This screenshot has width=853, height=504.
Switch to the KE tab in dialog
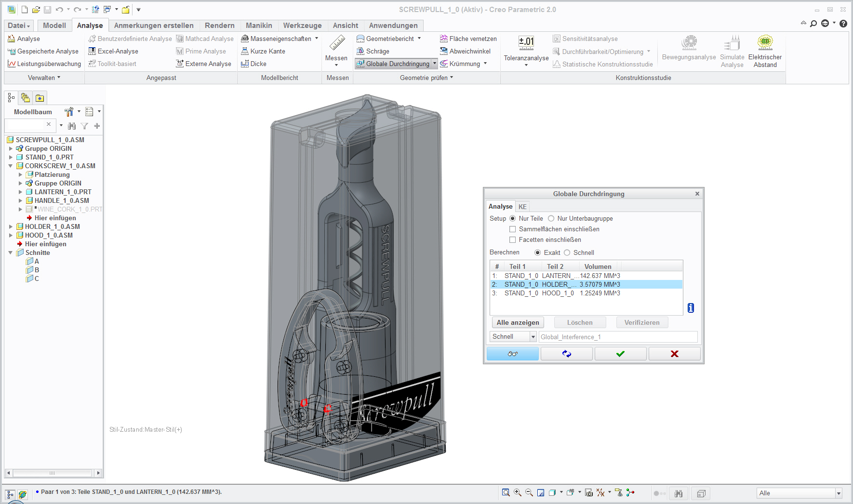[x=522, y=206]
